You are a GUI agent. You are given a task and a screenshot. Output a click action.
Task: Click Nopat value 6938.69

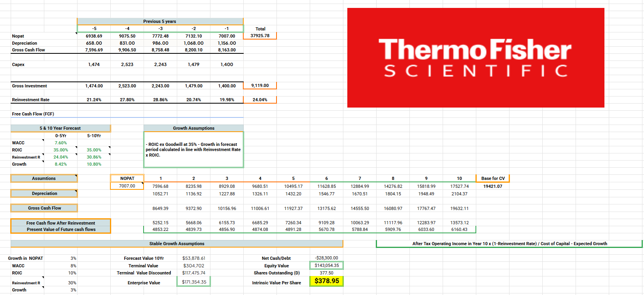coord(94,36)
